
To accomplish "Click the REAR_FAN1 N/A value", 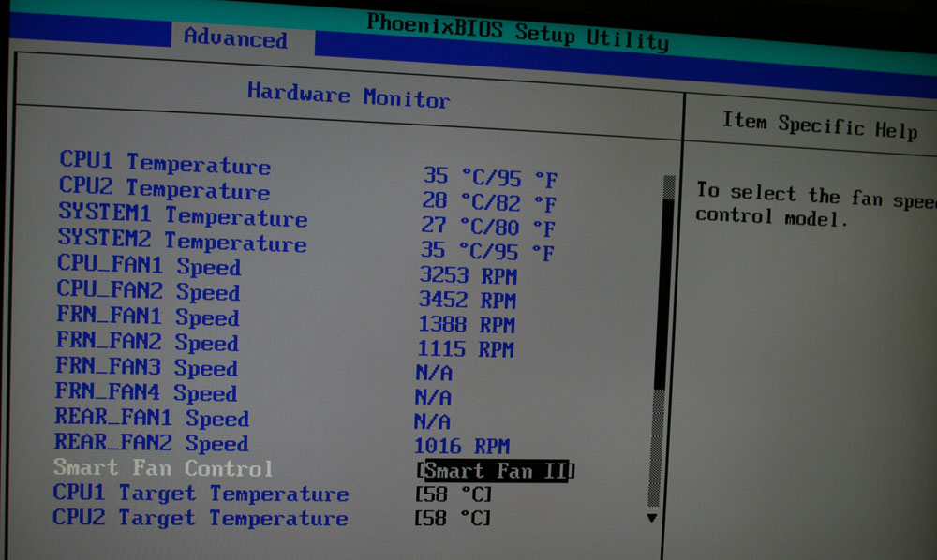I will 432,421.
